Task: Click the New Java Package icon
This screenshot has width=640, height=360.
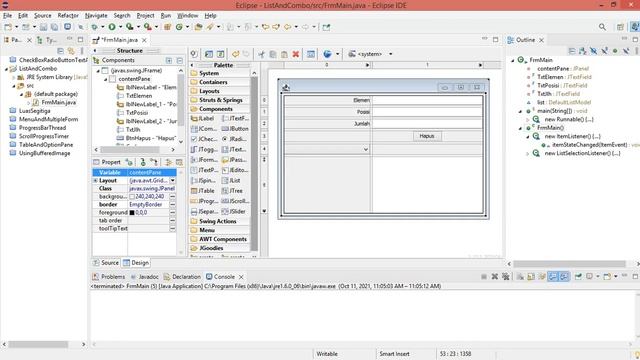Action: pos(167,27)
